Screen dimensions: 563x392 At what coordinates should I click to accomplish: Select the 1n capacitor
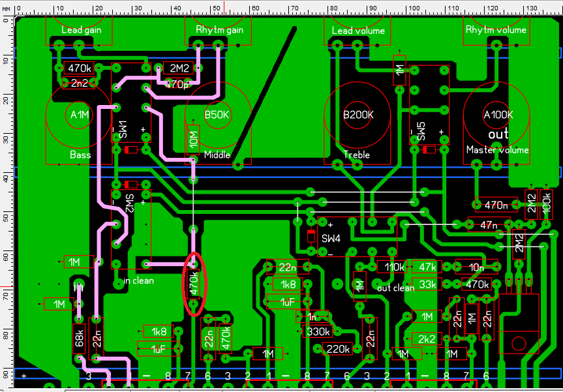312,316
